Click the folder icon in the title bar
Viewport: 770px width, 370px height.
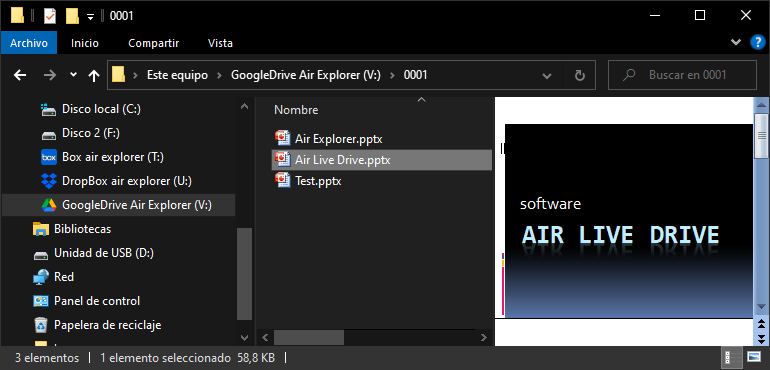[17, 16]
